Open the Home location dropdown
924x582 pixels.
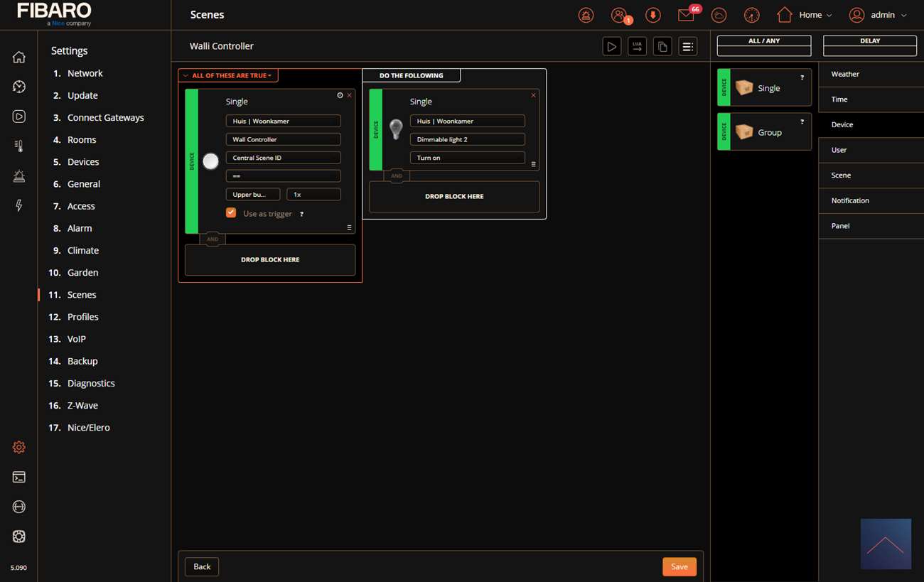tap(805, 15)
